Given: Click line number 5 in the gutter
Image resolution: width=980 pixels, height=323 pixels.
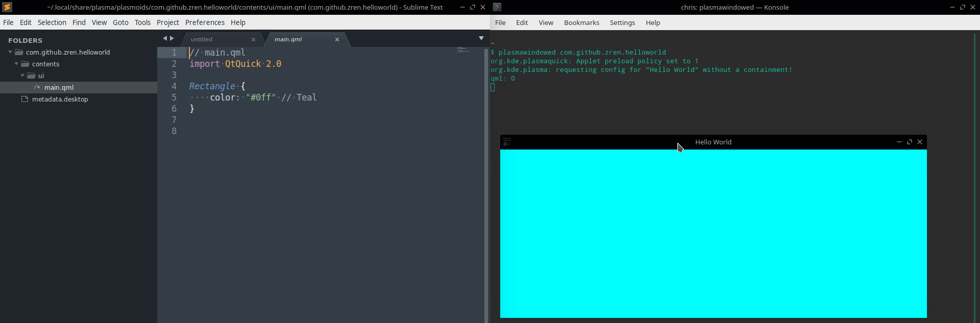Looking at the screenshot, I should 174,97.
